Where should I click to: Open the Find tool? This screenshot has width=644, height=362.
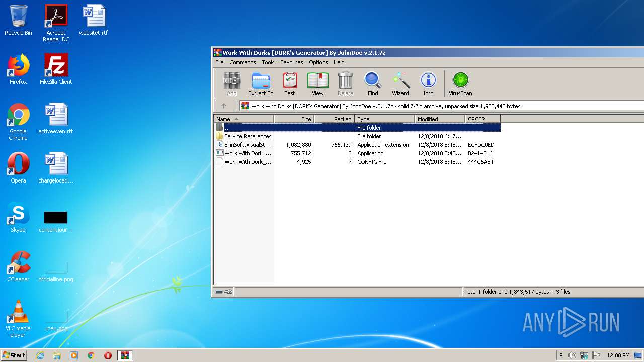pyautogui.click(x=373, y=83)
